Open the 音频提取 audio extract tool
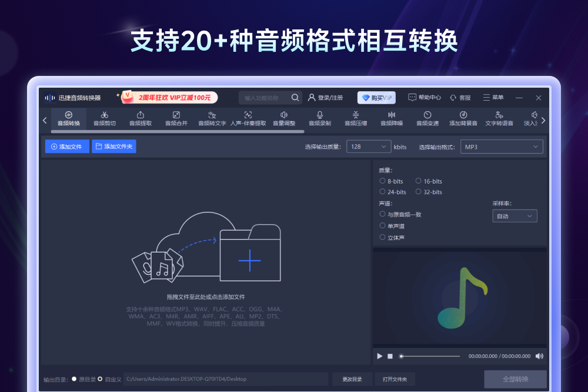This screenshot has height=392, width=588. pos(141,119)
